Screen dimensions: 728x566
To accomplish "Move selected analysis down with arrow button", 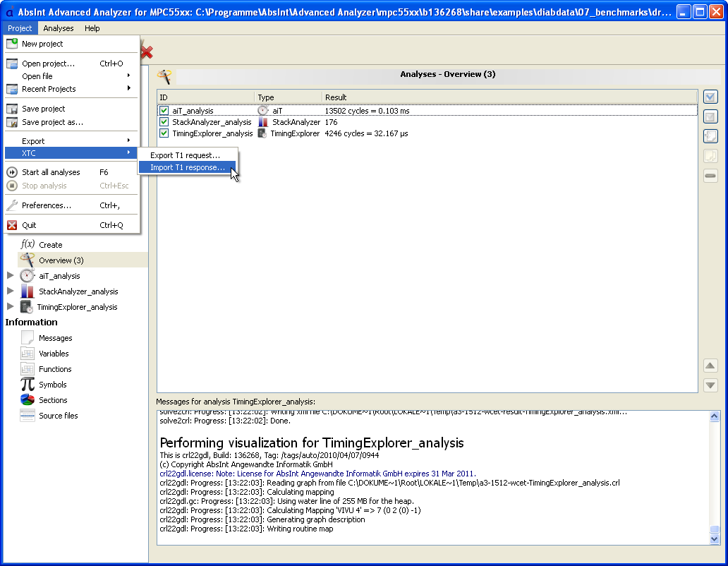I will [x=710, y=385].
